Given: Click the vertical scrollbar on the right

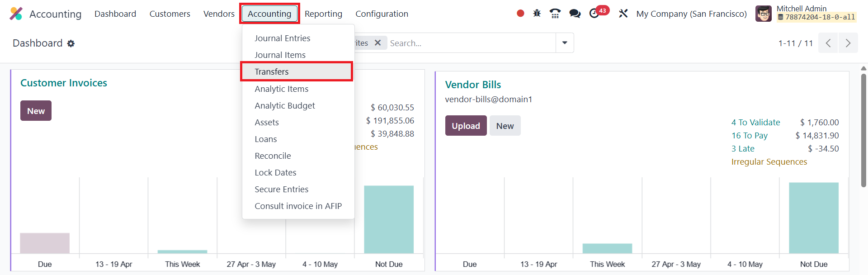Looking at the screenshot, I should [863, 130].
